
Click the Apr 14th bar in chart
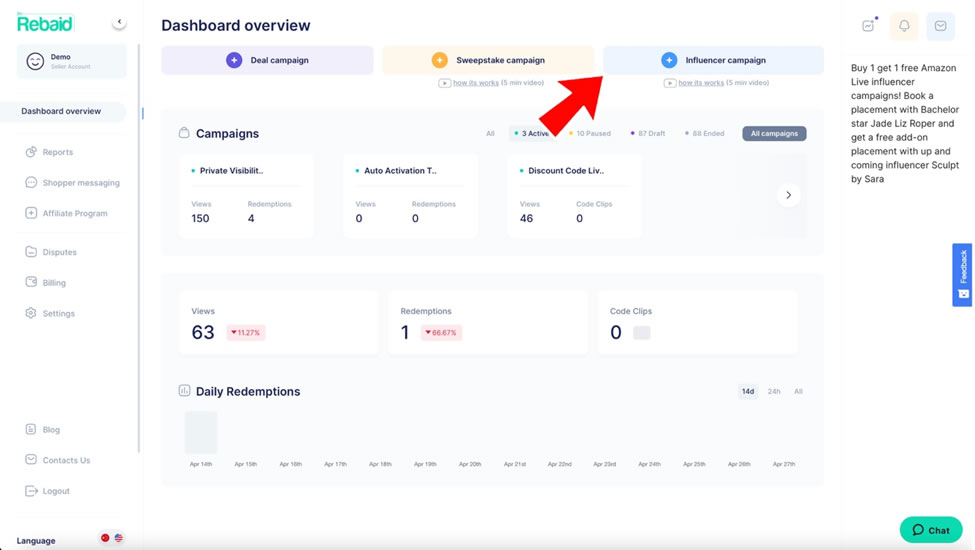201,433
